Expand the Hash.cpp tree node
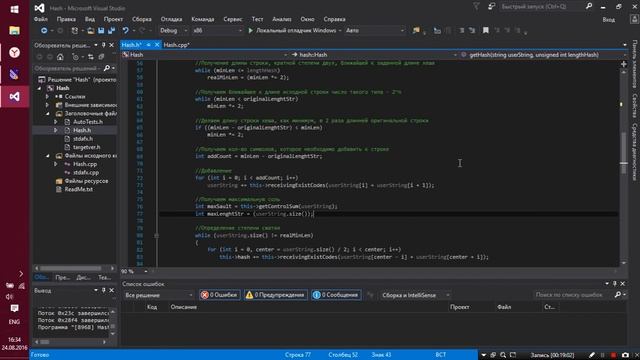This screenshot has width=640, height=360. (56, 164)
